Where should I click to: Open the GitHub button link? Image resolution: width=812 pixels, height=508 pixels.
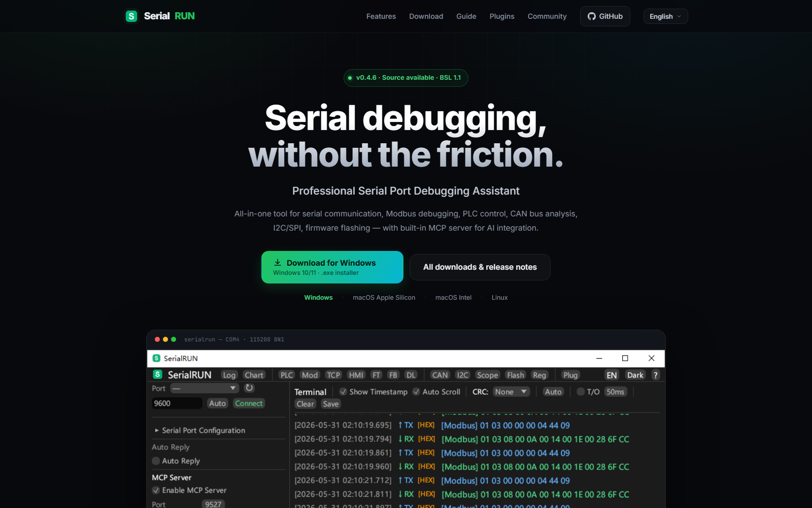605,16
